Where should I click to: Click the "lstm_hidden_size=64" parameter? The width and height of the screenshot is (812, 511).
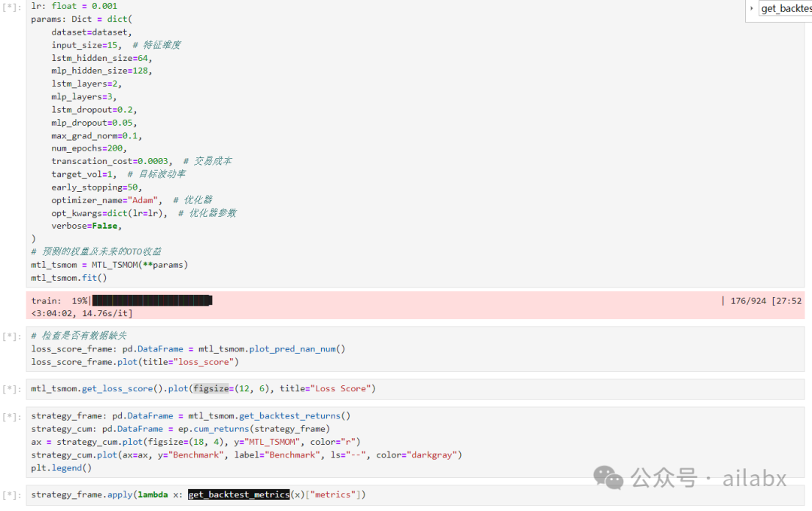point(99,58)
